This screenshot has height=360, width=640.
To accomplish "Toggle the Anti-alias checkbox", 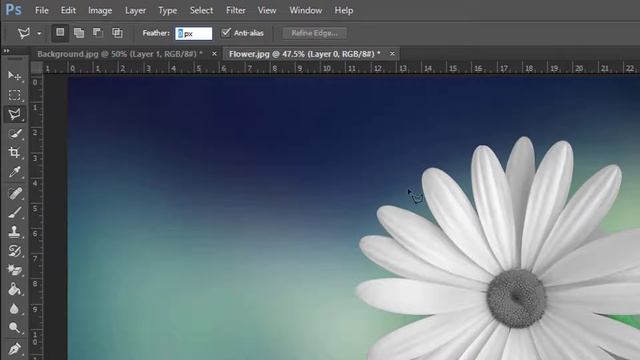I will pyautogui.click(x=226, y=33).
